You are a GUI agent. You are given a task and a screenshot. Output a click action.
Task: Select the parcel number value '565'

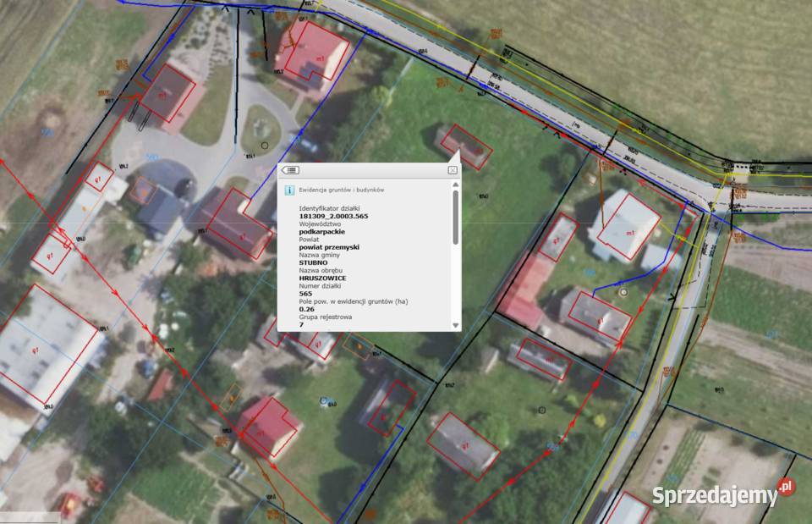coord(305,294)
